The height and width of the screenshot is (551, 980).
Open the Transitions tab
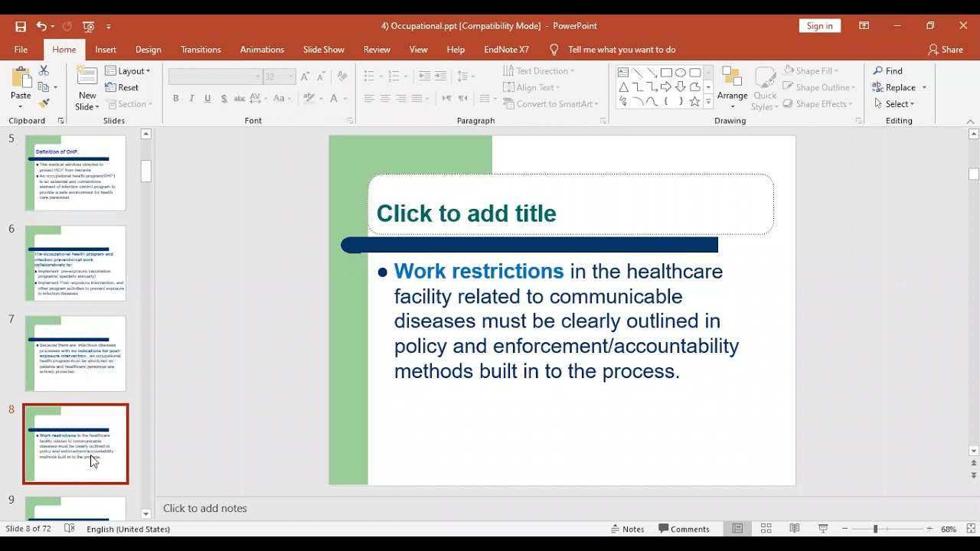tap(201, 50)
